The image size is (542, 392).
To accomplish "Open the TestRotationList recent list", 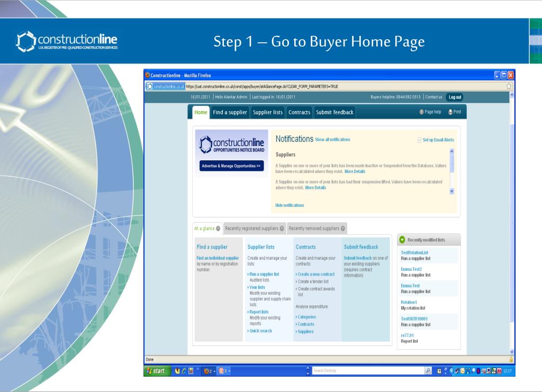I will [414, 252].
